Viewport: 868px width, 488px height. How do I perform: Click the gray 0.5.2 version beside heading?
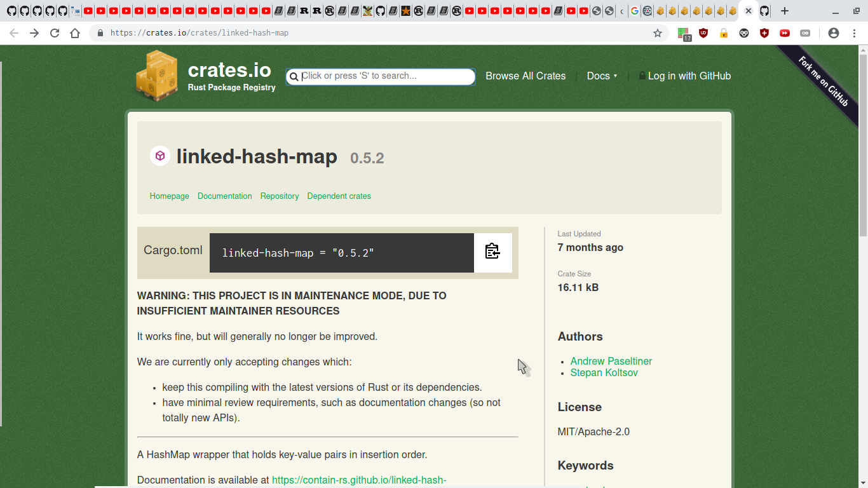point(367,158)
